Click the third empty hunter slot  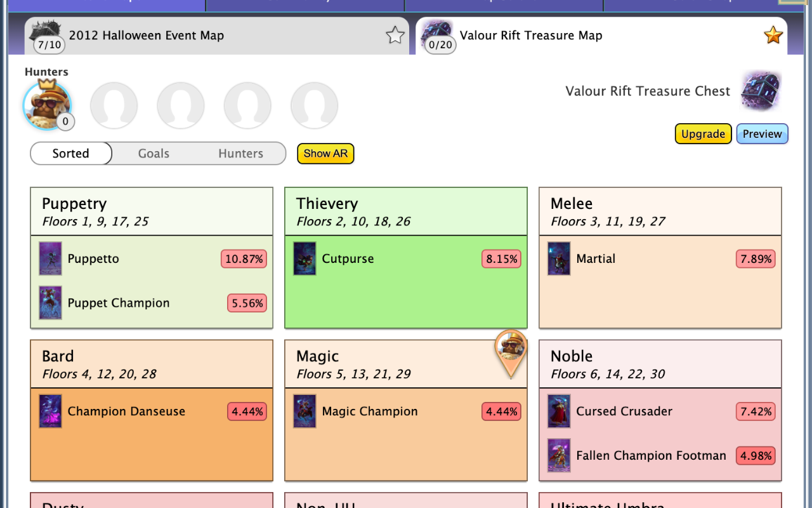[x=181, y=105]
